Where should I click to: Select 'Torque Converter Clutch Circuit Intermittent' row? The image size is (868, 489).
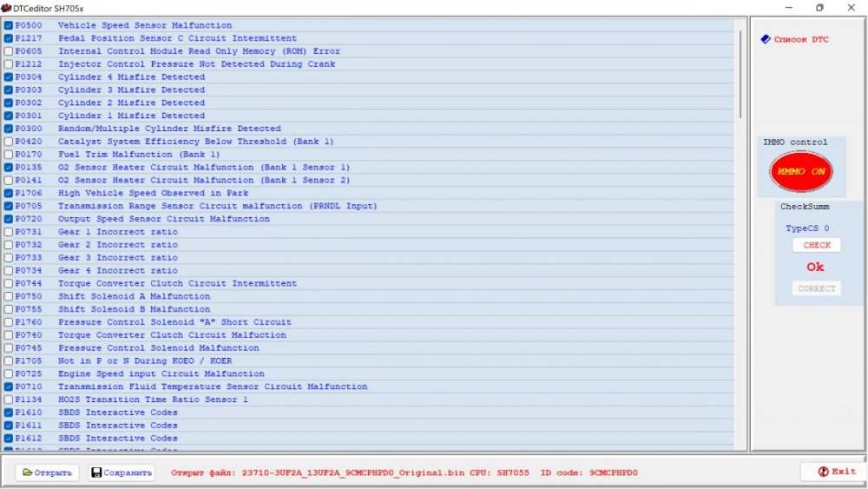pos(368,283)
